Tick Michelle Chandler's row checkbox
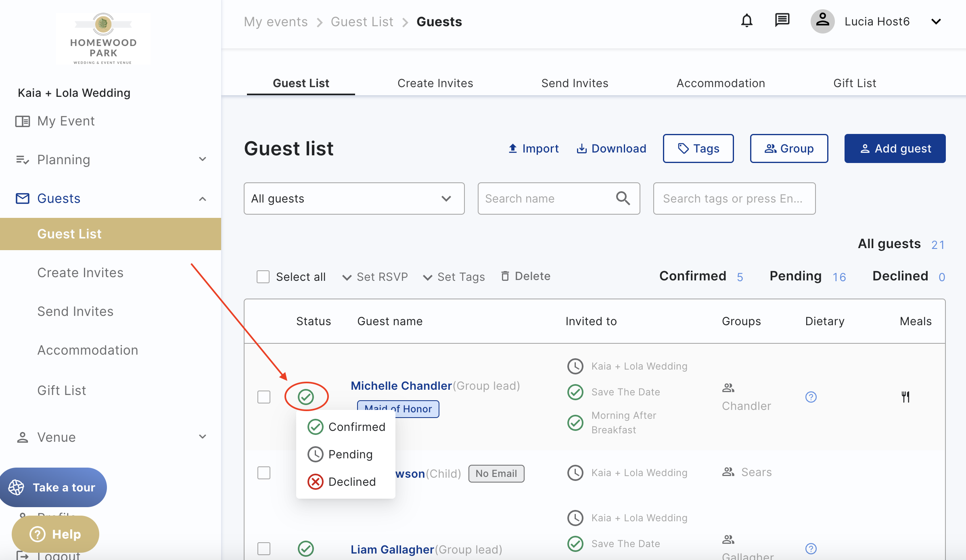 [264, 397]
